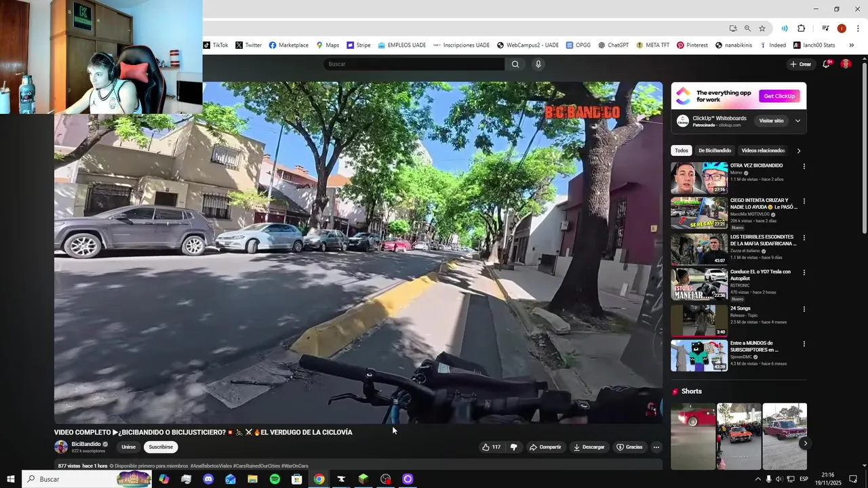This screenshot has width=868, height=488.
Task: Open lanch00 Stats bookmark
Action: click(815, 45)
